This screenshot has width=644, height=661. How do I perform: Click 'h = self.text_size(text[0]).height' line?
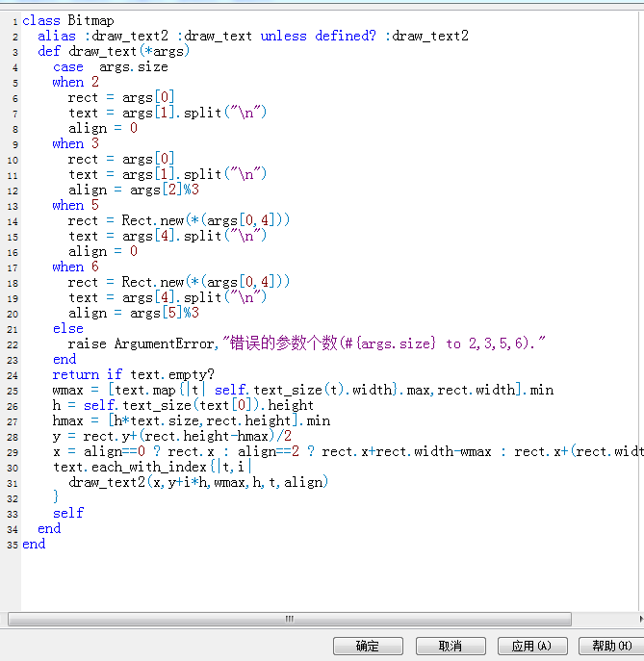(183, 405)
